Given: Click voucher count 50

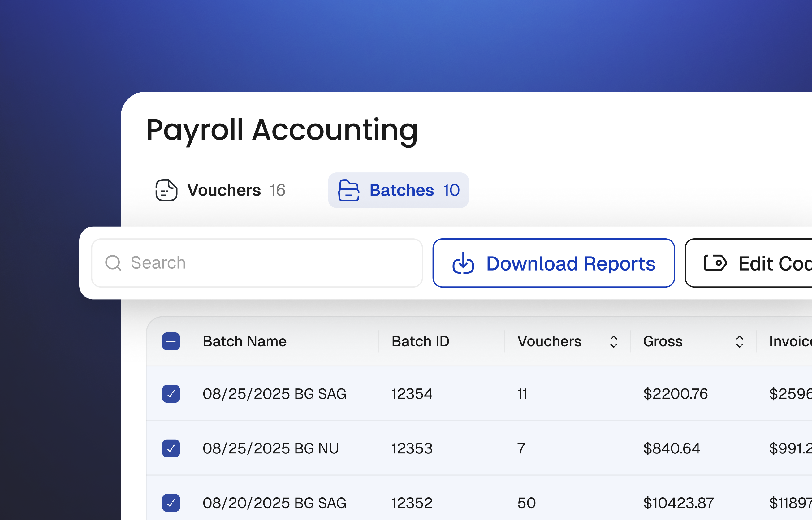Looking at the screenshot, I should (x=526, y=503).
